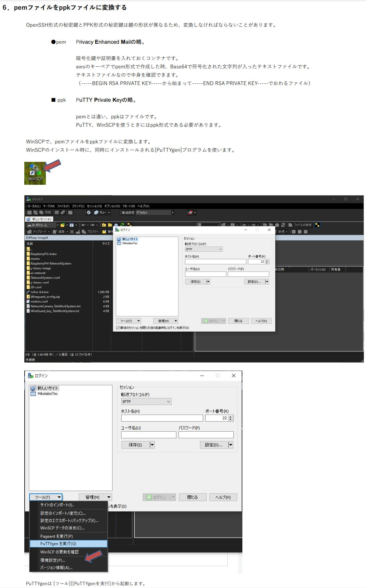Viewport: 366px width, 588px height.
Task: Choose サイトのインポート(I) from tools menu
Action: (x=69, y=505)
